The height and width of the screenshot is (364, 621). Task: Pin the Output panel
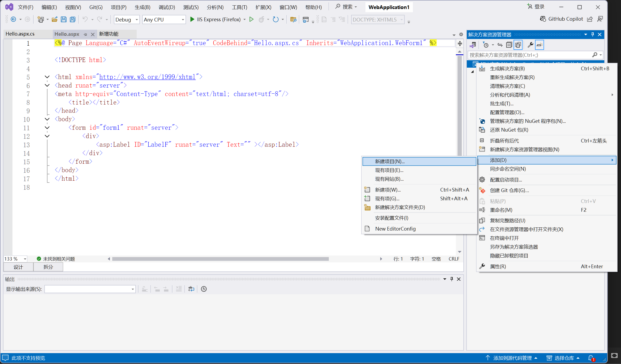[x=452, y=279]
